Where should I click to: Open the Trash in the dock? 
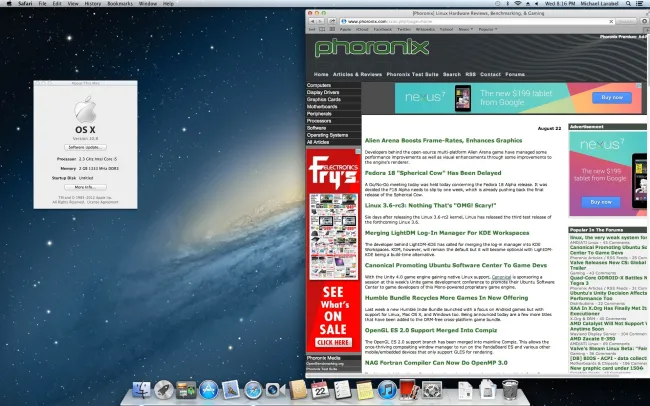510,390
